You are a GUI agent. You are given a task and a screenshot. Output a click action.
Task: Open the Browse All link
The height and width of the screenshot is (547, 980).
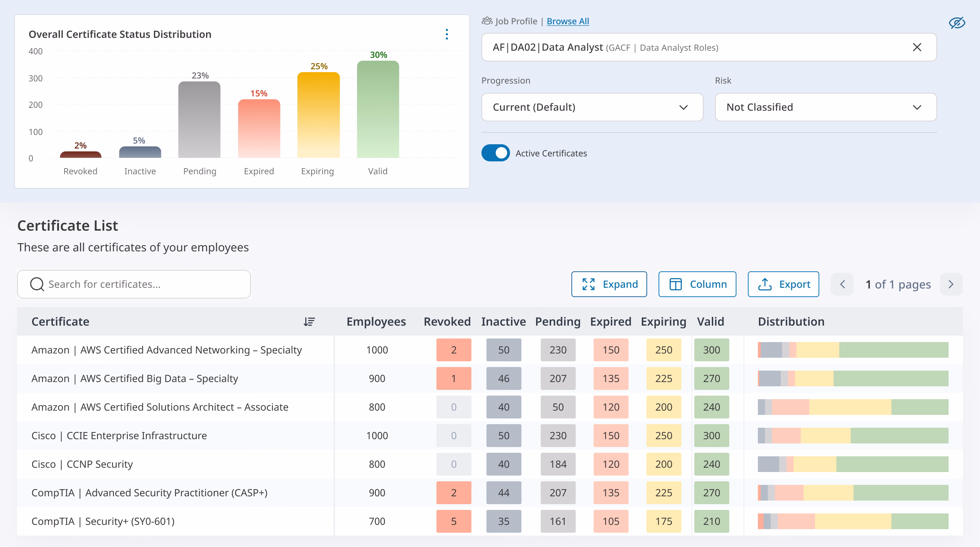click(x=567, y=21)
